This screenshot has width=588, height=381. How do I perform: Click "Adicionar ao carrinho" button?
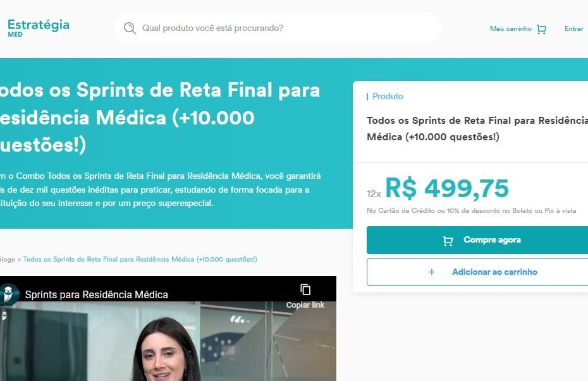(x=477, y=272)
